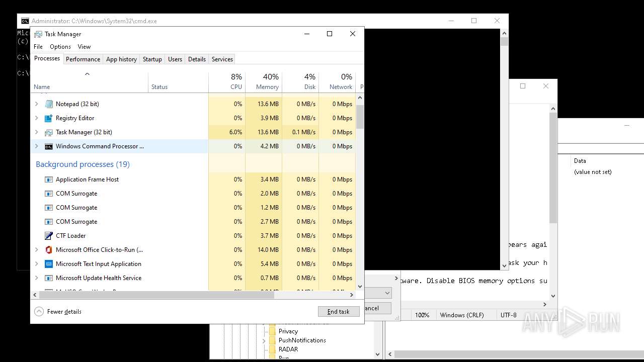Click the 6.0% CPU value
Image resolution: width=644 pixels, height=362 pixels.
coord(235,132)
